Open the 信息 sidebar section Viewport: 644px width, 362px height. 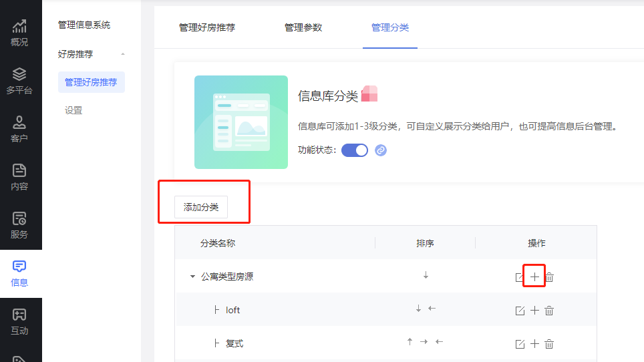click(19, 273)
